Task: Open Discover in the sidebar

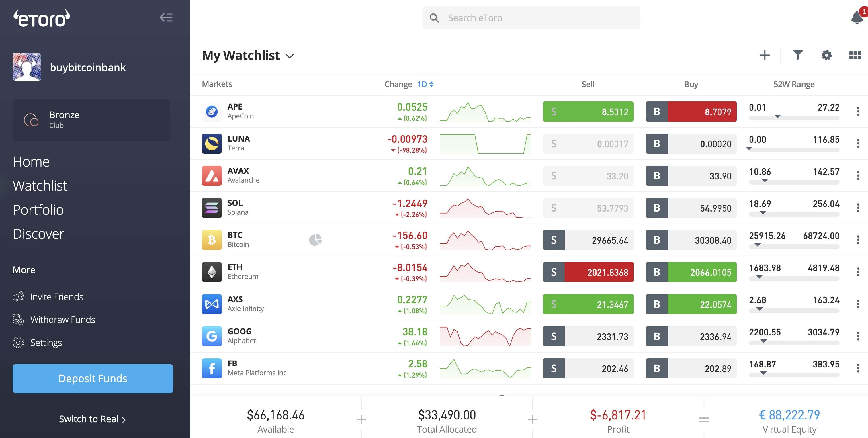Action: tap(38, 234)
